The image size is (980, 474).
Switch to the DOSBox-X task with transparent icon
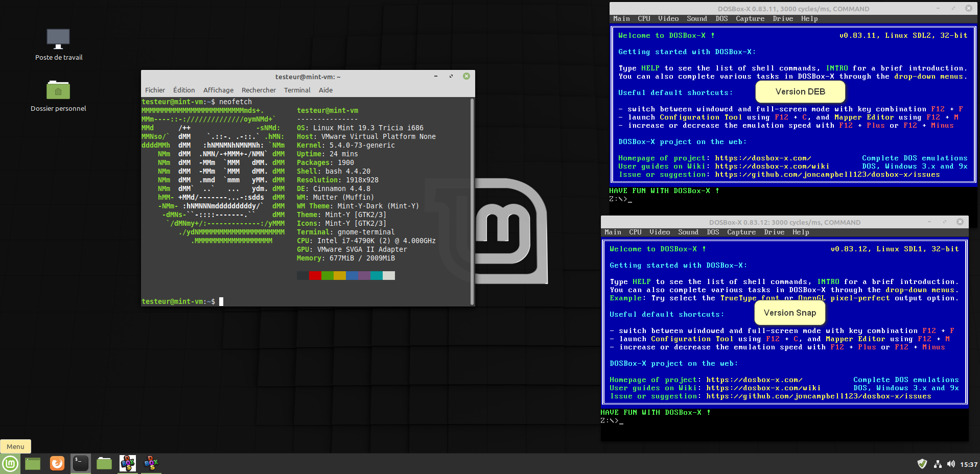click(151, 463)
